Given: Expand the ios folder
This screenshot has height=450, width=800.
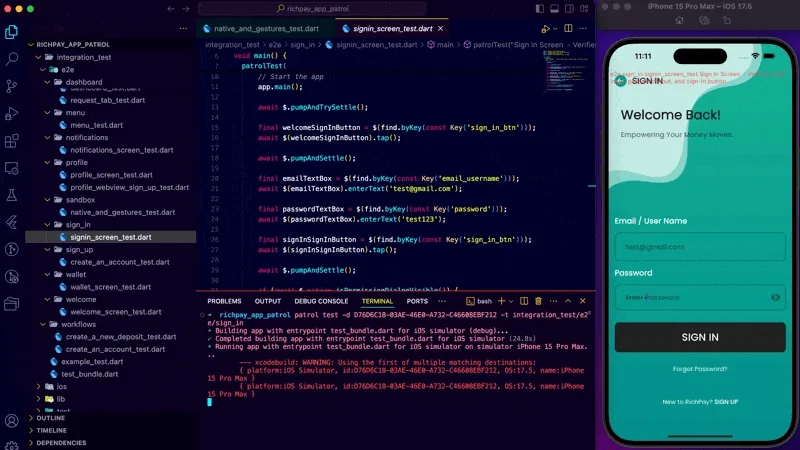Looking at the screenshot, I should 61,386.
